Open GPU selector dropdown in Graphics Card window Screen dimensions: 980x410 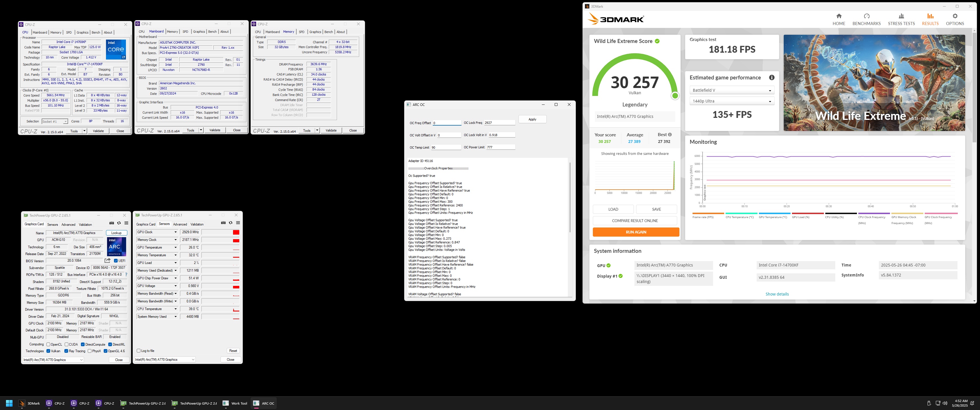[x=53, y=360]
